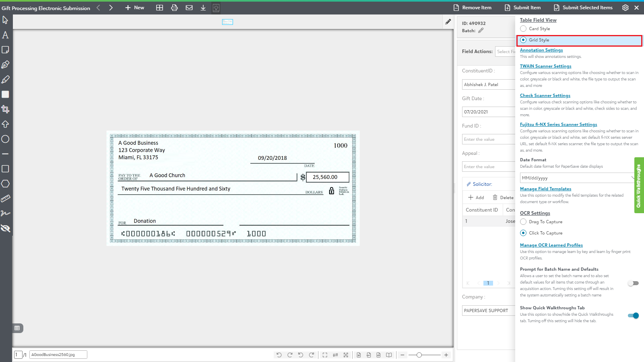Open the Quick Walkthroughs side tab

639,185
